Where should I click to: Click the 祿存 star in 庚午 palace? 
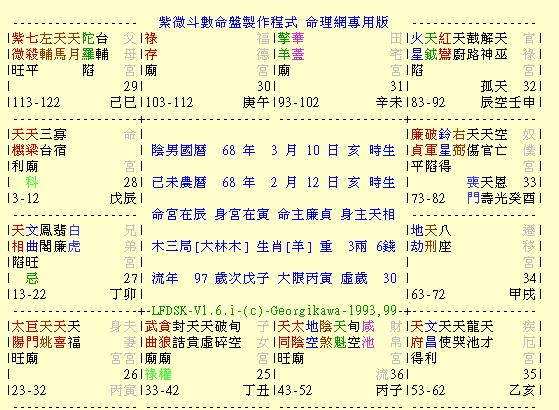151,46
